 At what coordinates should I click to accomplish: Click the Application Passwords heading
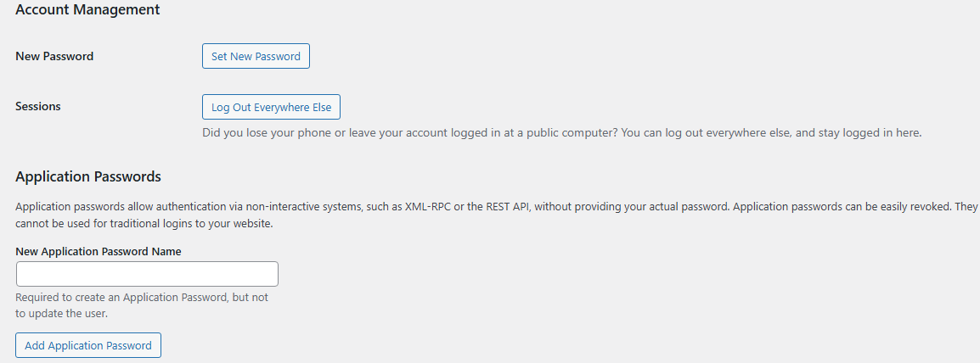click(x=88, y=176)
